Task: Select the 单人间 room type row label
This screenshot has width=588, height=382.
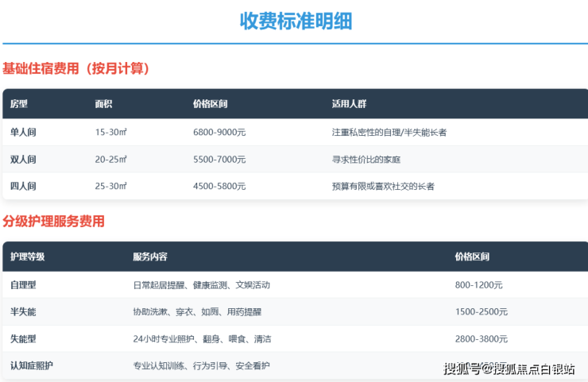Action: coord(23,133)
